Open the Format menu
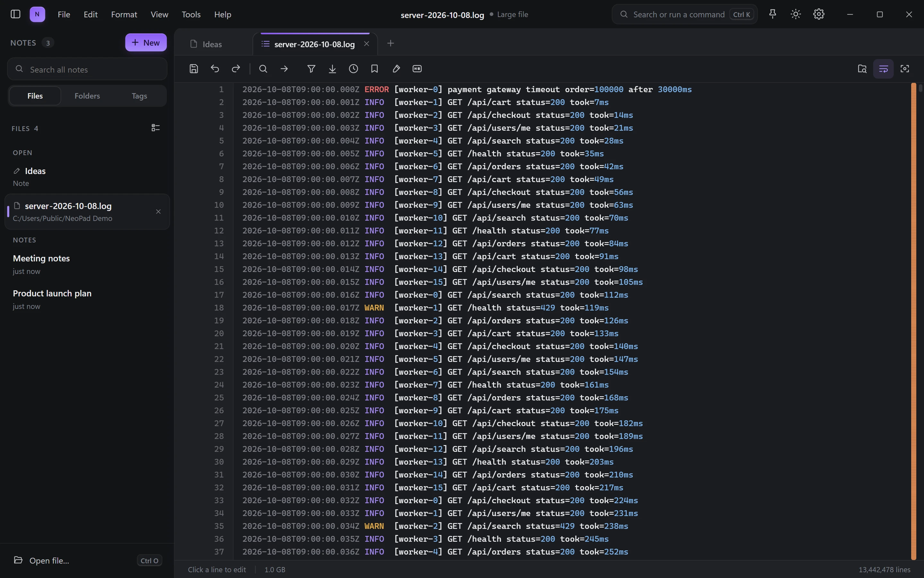Viewport: 924px width, 578px height. click(124, 14)
